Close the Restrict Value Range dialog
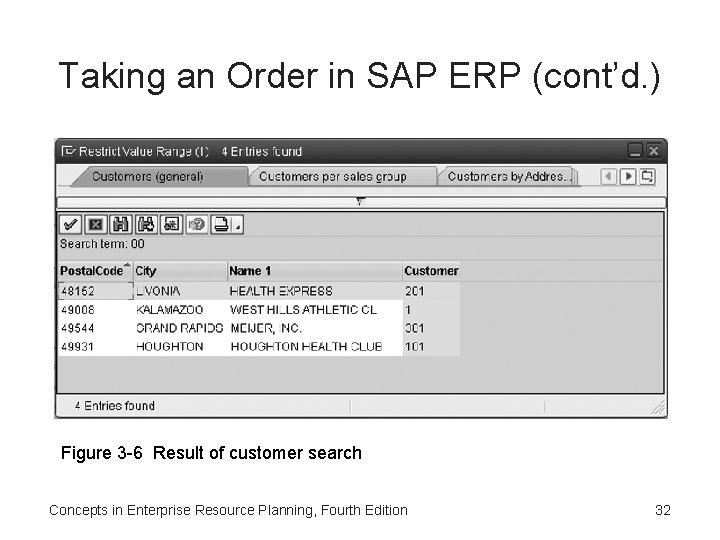 [653, 151]
